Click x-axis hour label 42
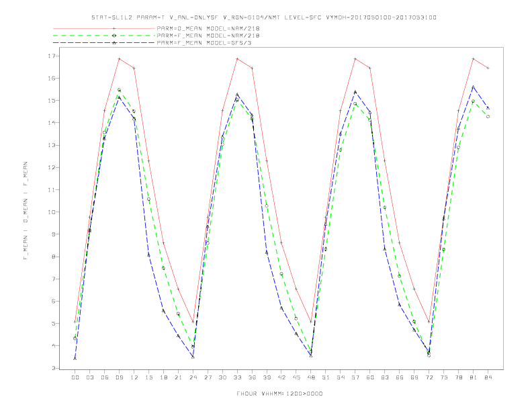Image resolution: width=532 pixels, height=411 pixels. [281, 377]
